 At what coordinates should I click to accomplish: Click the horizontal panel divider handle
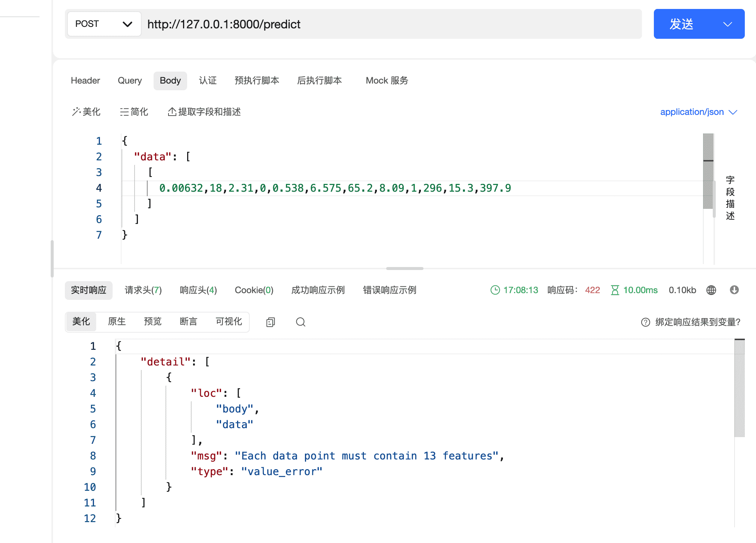[x=405, y=269]
